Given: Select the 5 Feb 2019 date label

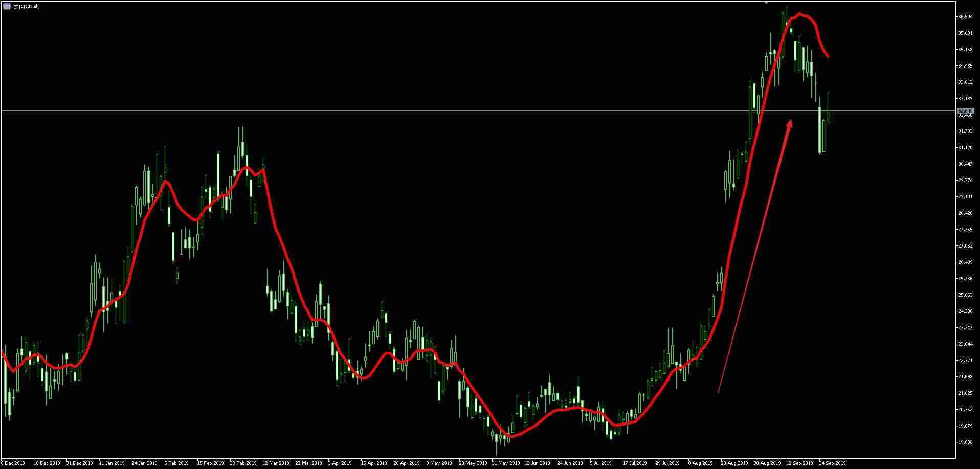Looking at the screenshot, I should pyautogui.click(x=176, y=463).
